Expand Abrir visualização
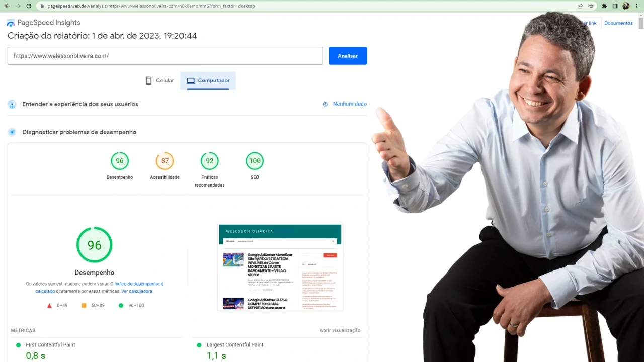The height and width of the screenshot is (362, 644). pyautogui.click(x=340, y=330)
